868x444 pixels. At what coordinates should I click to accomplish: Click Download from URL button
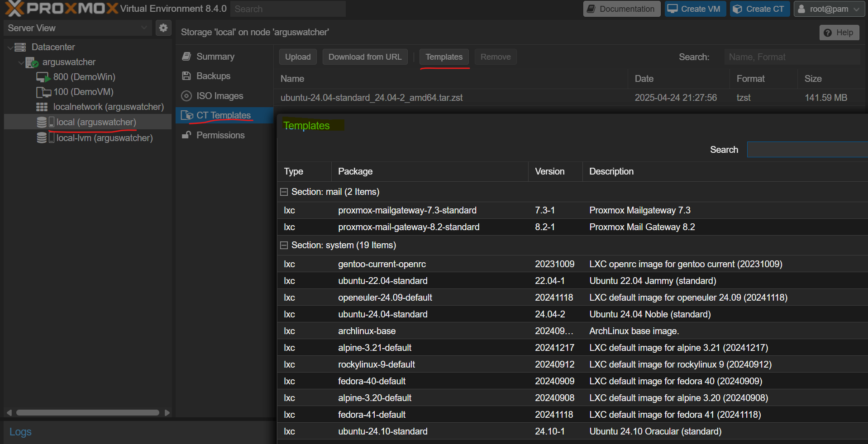[365, 57]
